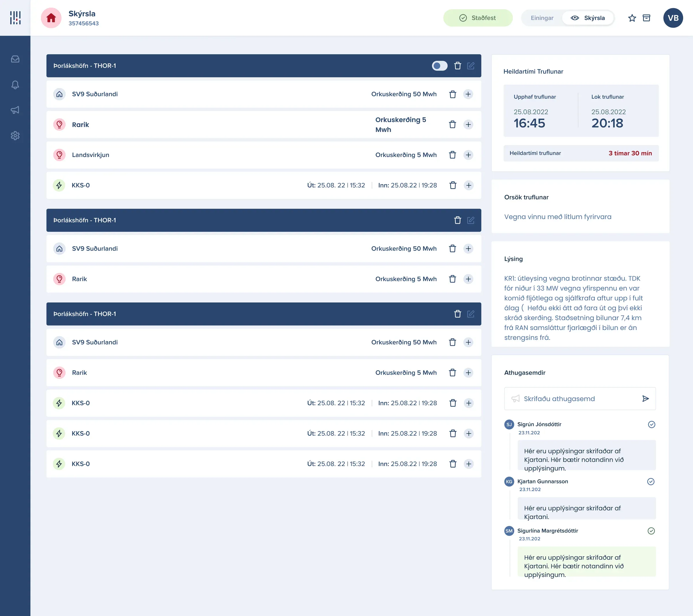Toggle the switch in the first THOR-1 header

[x=439, y=66]
